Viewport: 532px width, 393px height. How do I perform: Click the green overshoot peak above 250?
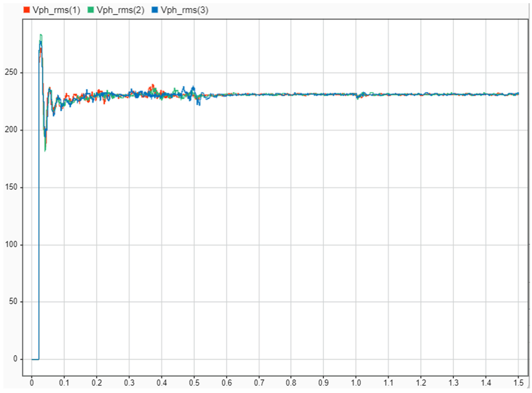pyautogui.click(x=41, y=35)
